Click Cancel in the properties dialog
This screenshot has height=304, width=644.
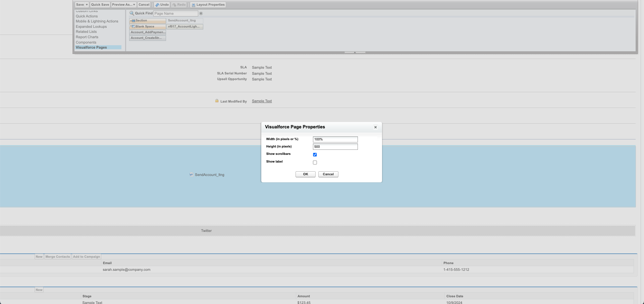tap(328, 174)
